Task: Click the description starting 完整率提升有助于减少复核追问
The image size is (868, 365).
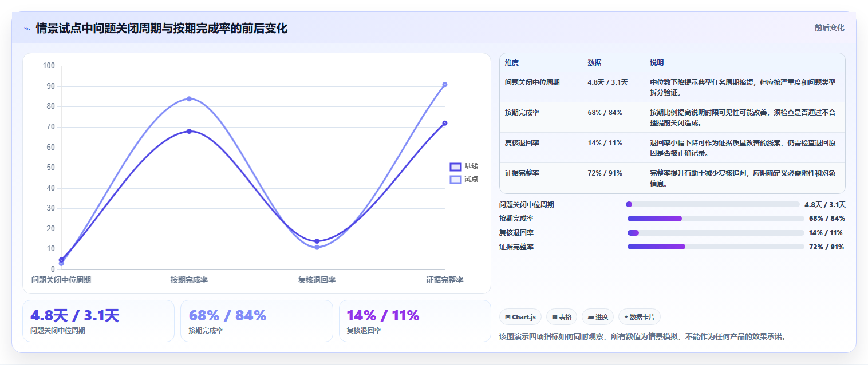Action: click(x=743, y=178)
